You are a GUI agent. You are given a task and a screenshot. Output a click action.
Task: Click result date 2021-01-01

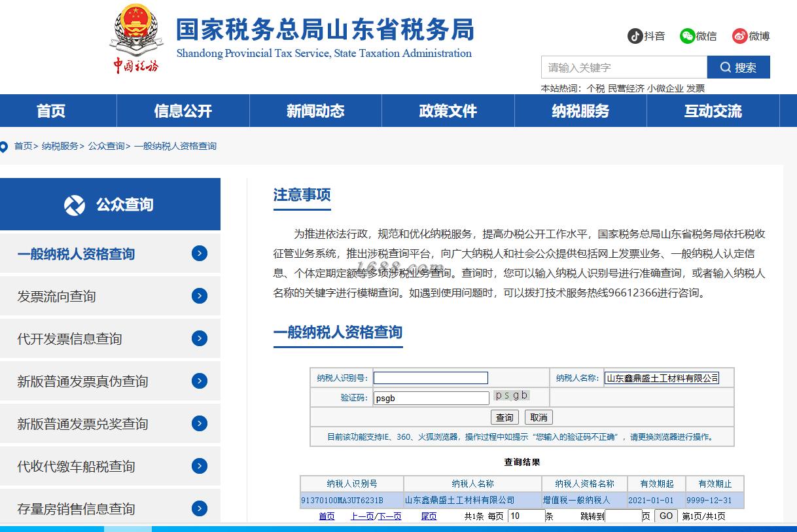tap(656, 500)
